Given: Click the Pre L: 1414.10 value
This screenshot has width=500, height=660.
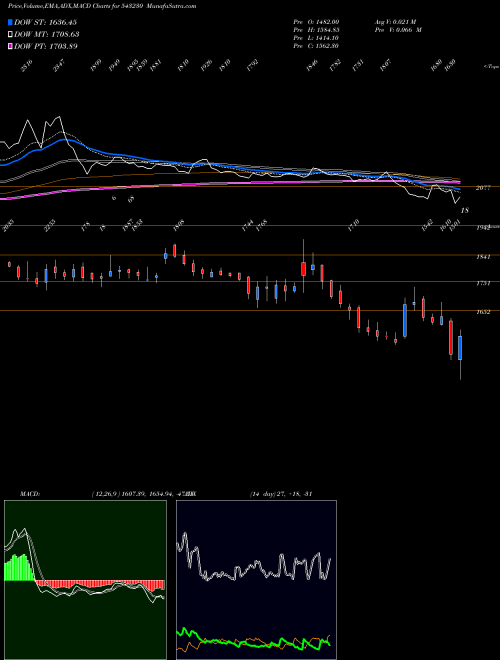Looking at the screenshot, I should tap(316, 38).
